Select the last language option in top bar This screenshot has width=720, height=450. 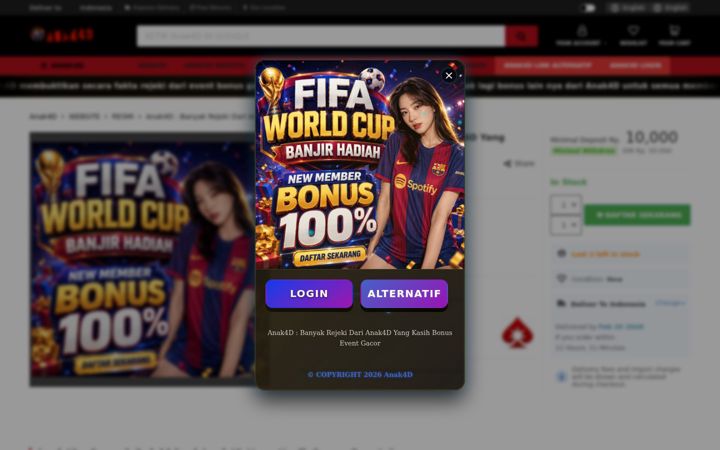[671, 8]
